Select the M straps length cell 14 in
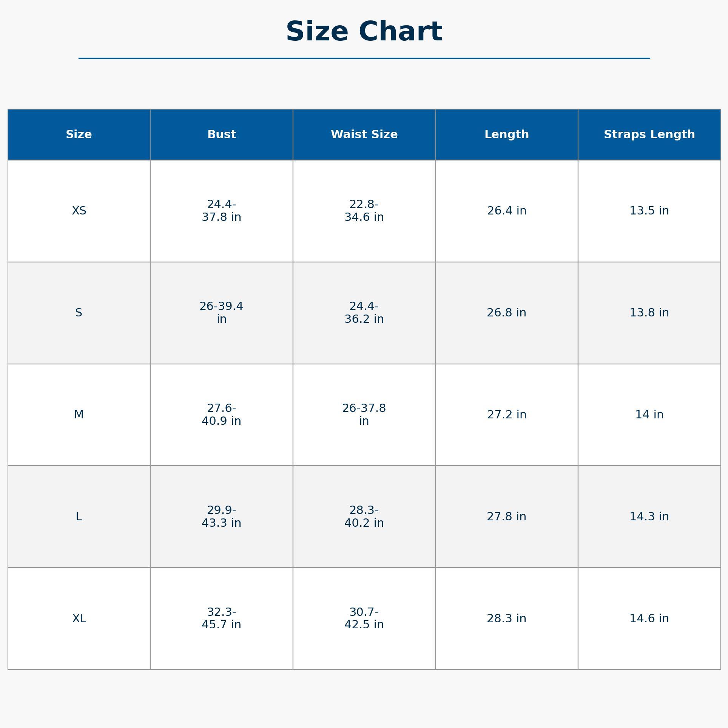Image resolution: width=728 pixels, height=728 pixels. [x=649, y=415]
